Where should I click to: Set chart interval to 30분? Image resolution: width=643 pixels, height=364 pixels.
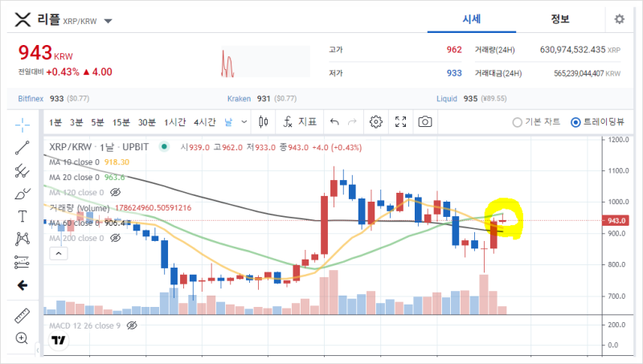[x=147, y=122]
